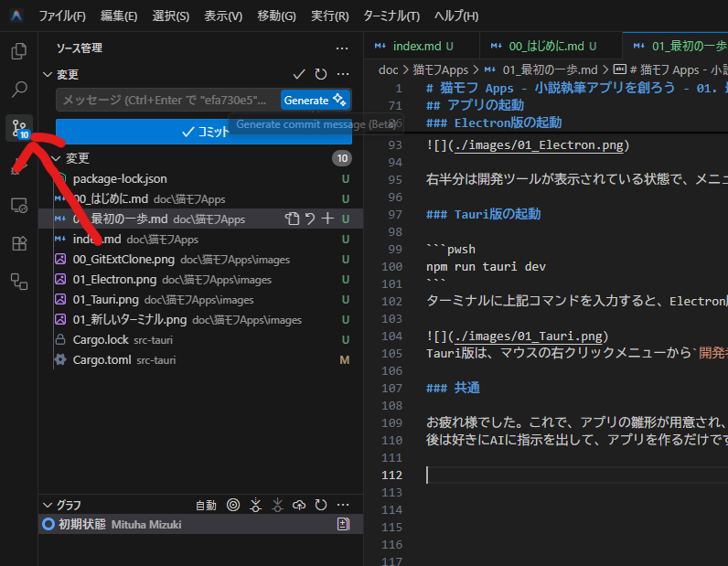Viewport: 728px width, 566px height.
Task: Collapse the グラフ section
Action: tap(48, 505)
